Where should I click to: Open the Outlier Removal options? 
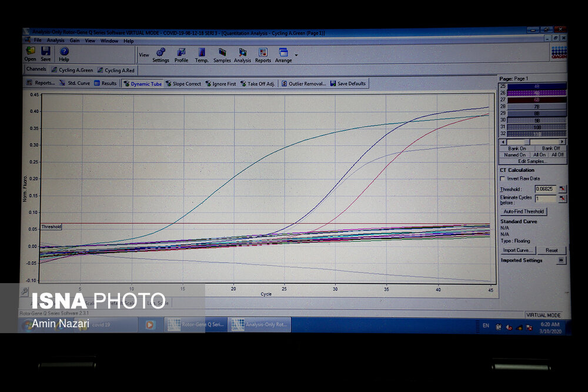pyautogui.click(x=303, y=84)
